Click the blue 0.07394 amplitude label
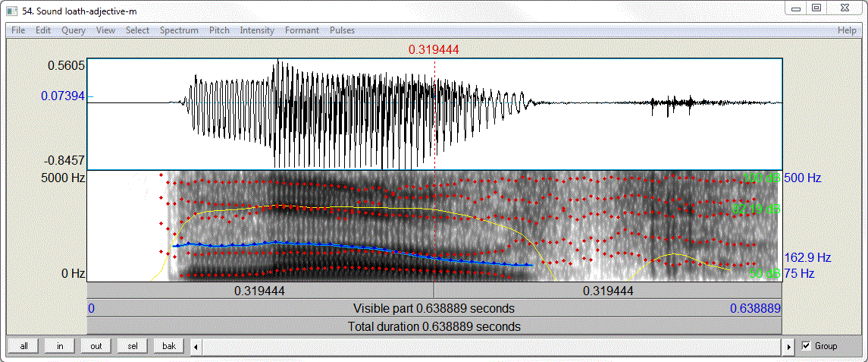Image resolution: width=868 pixels, height=362 pixels. point(63,96)
